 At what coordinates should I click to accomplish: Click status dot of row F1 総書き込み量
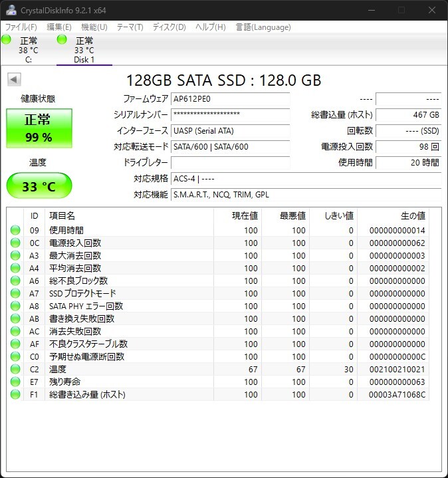pos(15,394)
